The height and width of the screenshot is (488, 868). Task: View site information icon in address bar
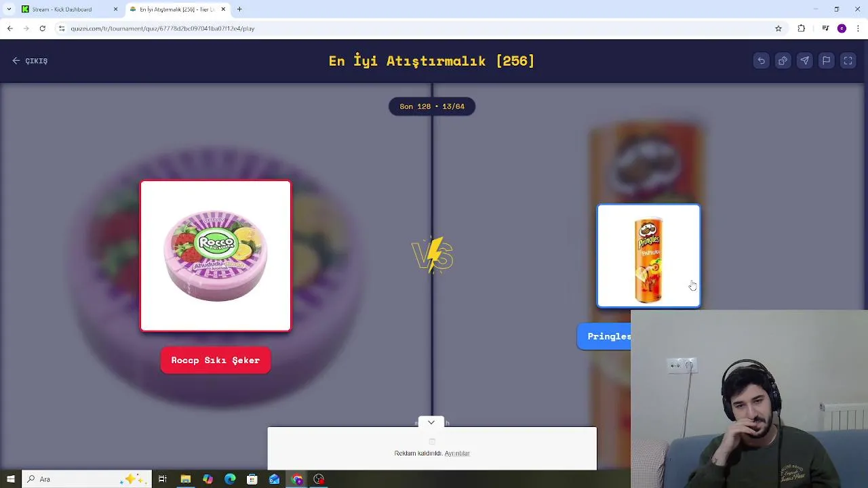62,28
